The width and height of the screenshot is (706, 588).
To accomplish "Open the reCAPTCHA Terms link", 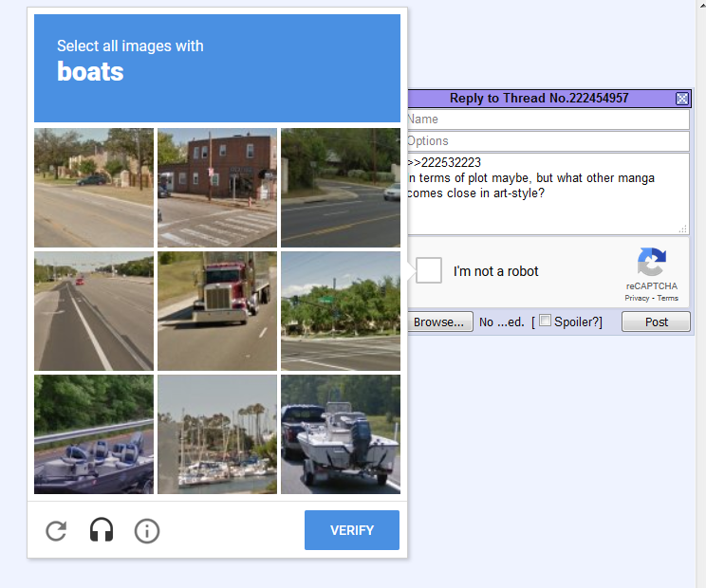I will tap(667, 298).
